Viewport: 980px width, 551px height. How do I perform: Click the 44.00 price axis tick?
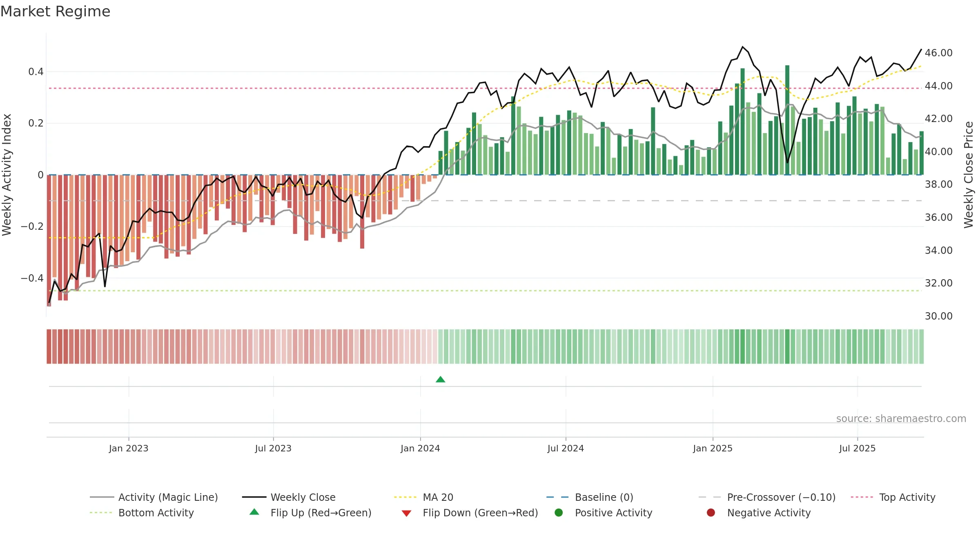coord(938,86)
